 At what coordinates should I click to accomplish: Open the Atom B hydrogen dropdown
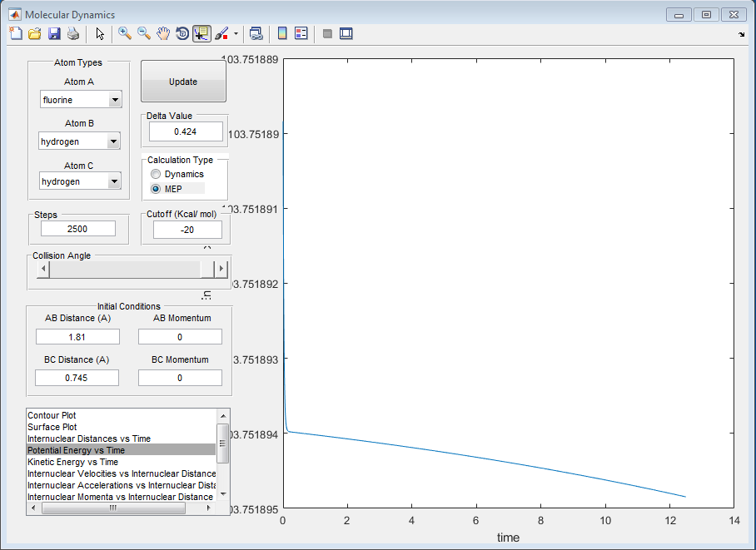point(80,141)
